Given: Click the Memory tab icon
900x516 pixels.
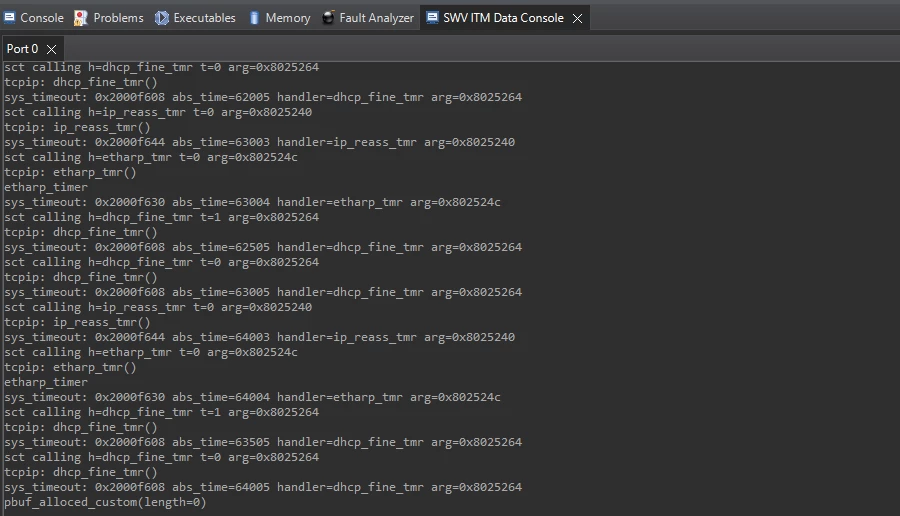Looking at the screenshot, I should tap(254, 18).
